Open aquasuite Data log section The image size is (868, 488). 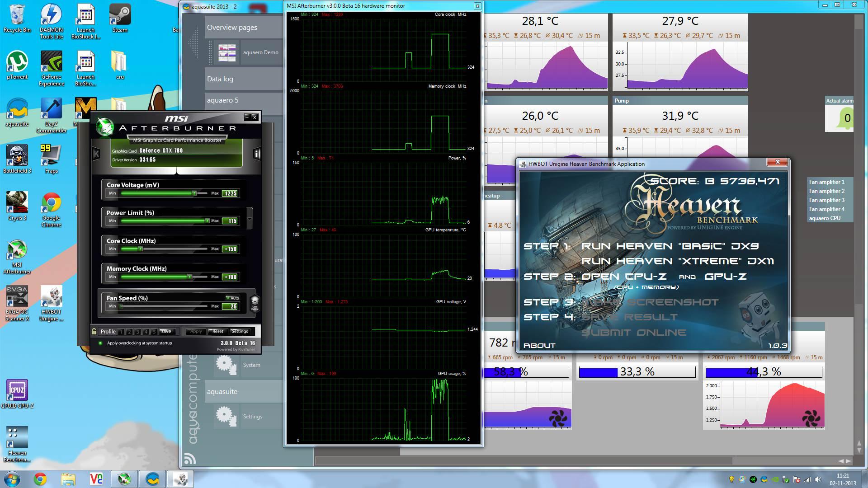[244, 79]
